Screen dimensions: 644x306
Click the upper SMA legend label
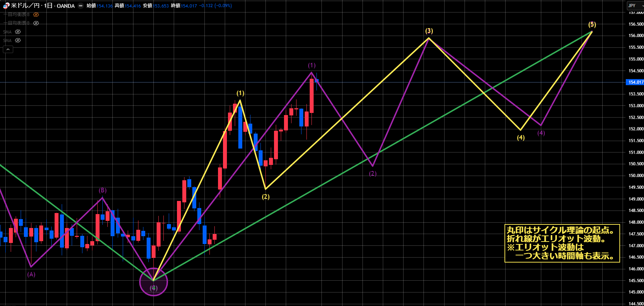(7, 32)
